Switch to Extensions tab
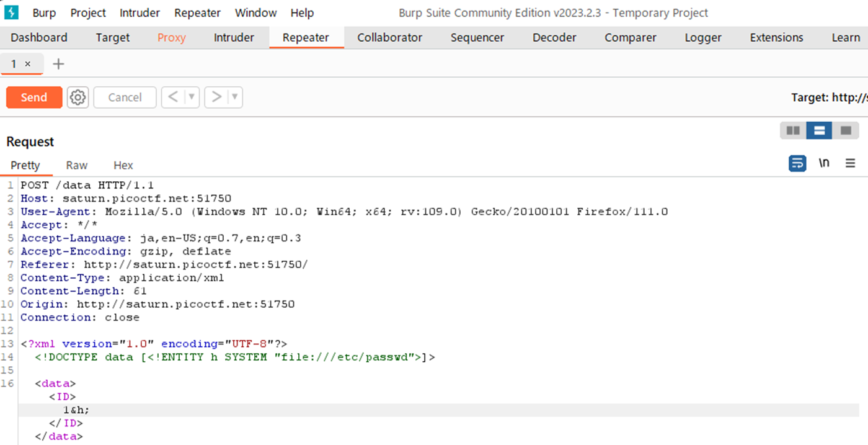 [777, 38]
